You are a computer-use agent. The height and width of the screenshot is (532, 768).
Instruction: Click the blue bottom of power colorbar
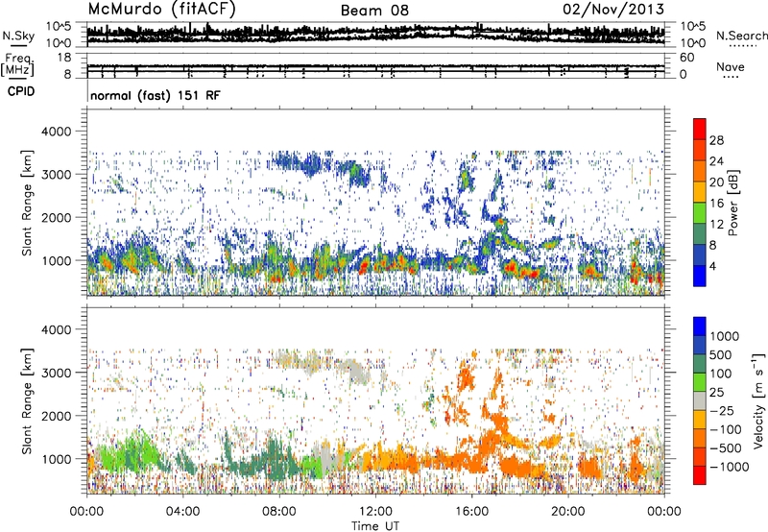coord(700,276)
